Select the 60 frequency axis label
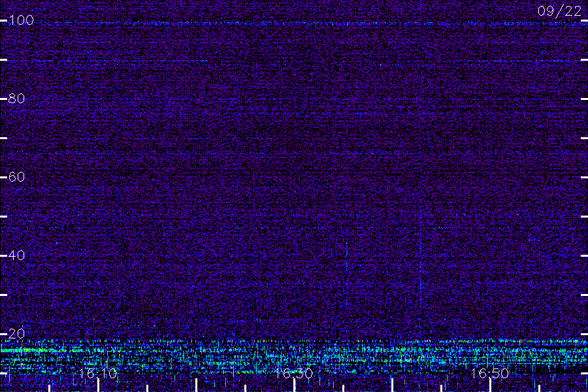This screenshot has height=392, width=588. [x=16, y=177]
